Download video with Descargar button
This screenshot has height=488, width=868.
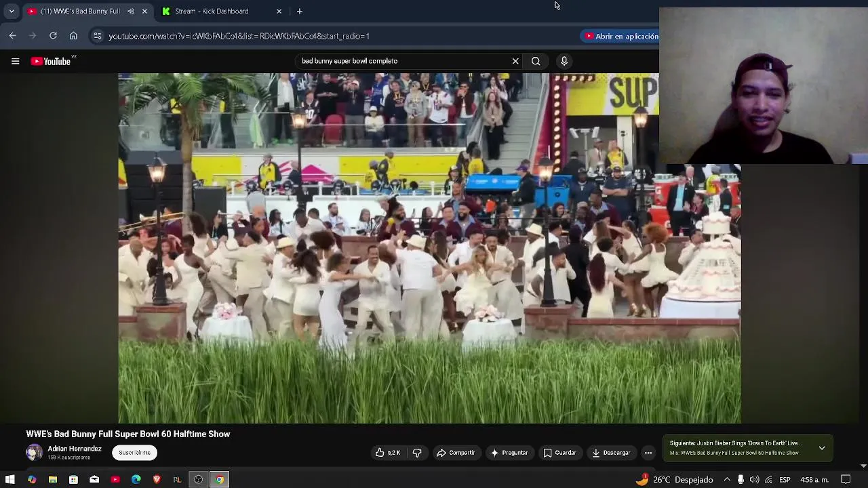tap(611, 453)
